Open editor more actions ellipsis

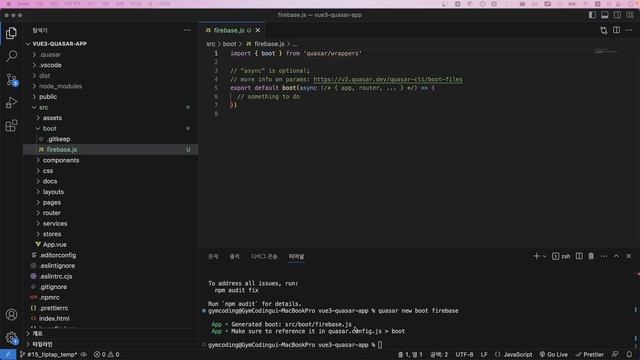tap(629, 30)
